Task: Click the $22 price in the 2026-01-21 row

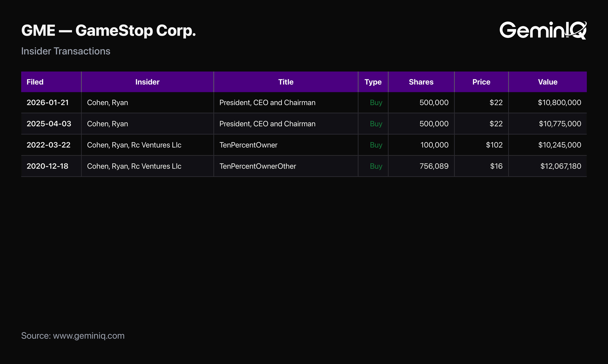Action: coord(496,103)
